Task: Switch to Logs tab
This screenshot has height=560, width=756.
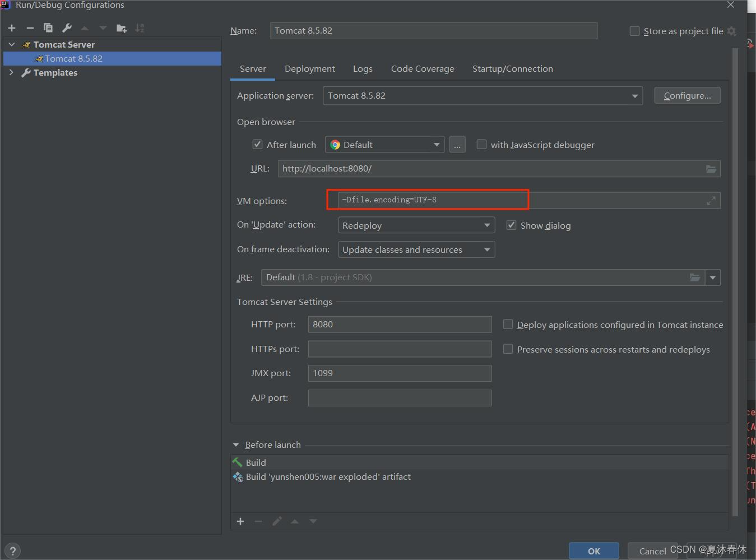Action: 363,69
